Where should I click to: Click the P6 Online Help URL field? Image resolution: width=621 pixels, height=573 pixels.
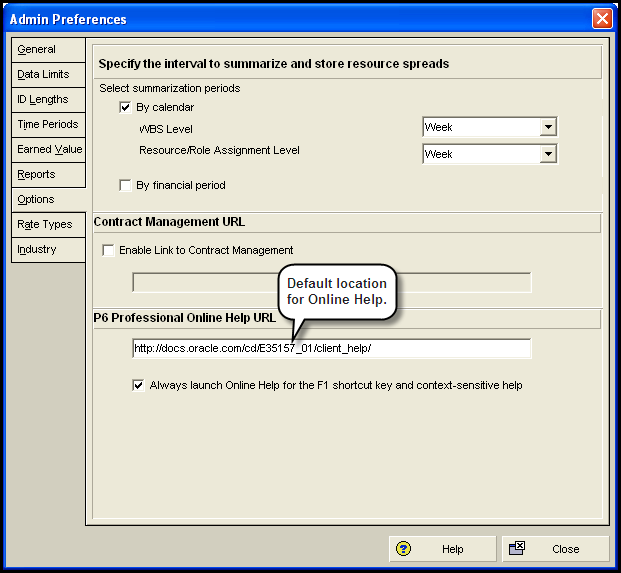point(331,348)
